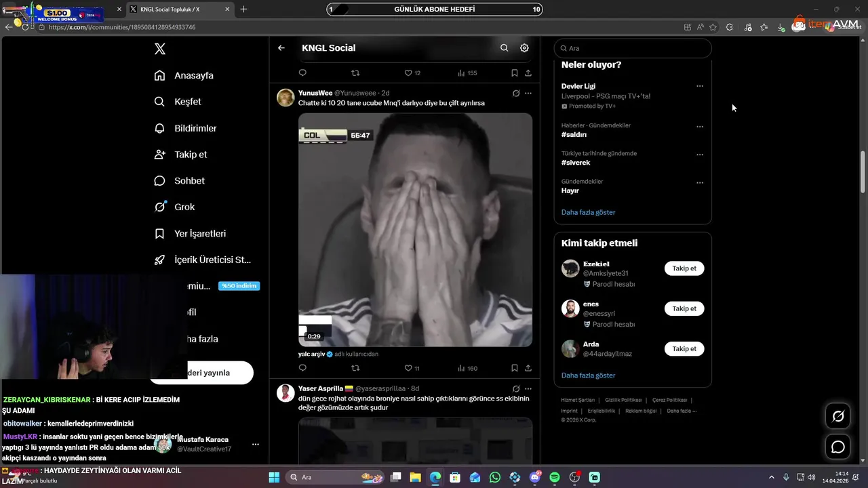
Task: Open Hizmet Şartları footer link
Action: [578, 400]
